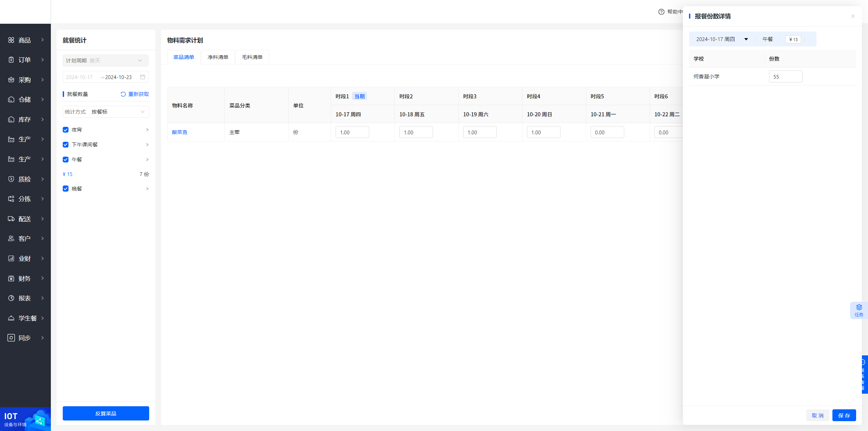Click the 采购 basket icon
Image resolution: width=868 pixels, height=431 pixels.
coord(11,80)
